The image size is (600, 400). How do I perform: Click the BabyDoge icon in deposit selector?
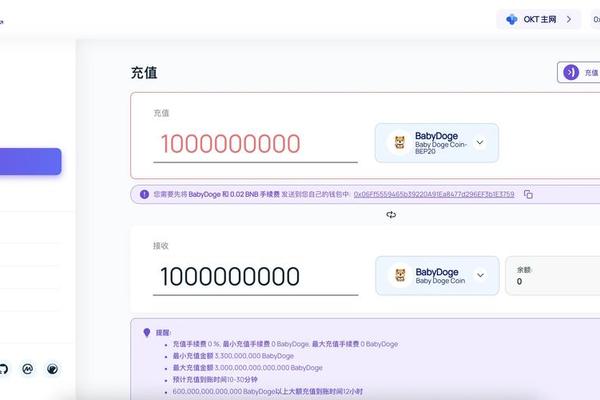tap(399, 143)
